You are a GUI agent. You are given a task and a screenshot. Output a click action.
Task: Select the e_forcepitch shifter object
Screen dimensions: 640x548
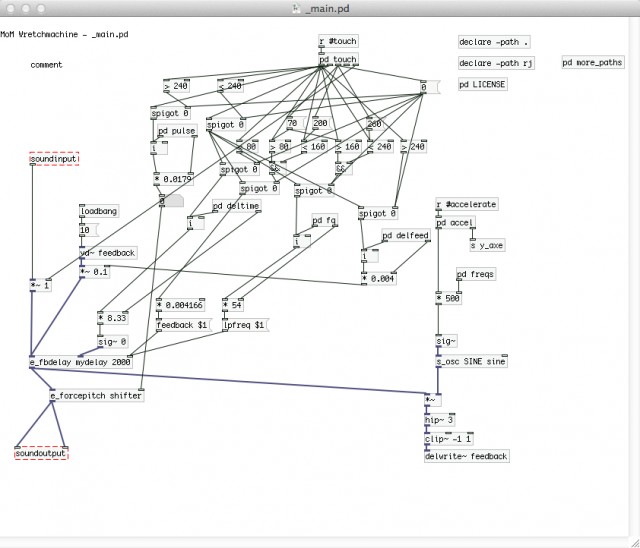click(96, 395)
